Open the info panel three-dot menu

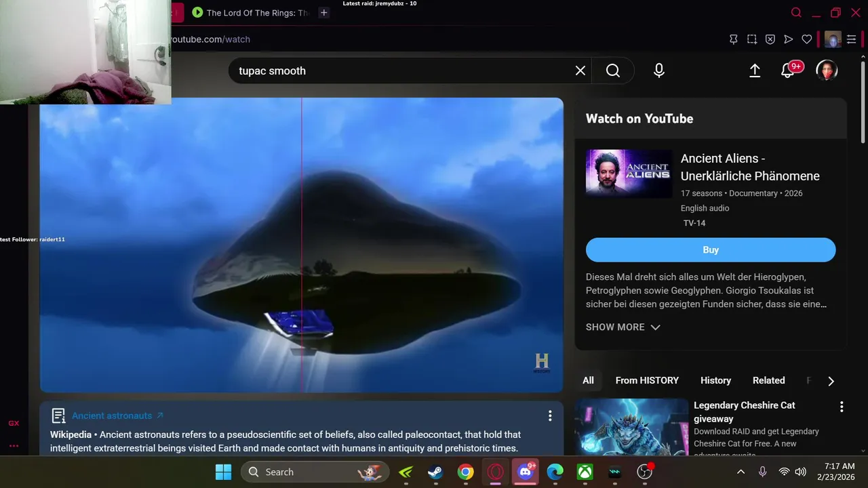click(550, 415)
